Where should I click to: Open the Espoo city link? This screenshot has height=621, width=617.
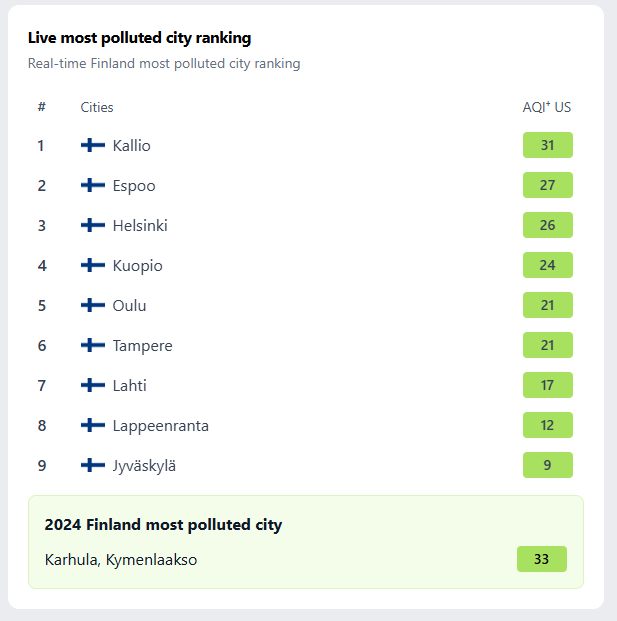(x=134, y=186)
